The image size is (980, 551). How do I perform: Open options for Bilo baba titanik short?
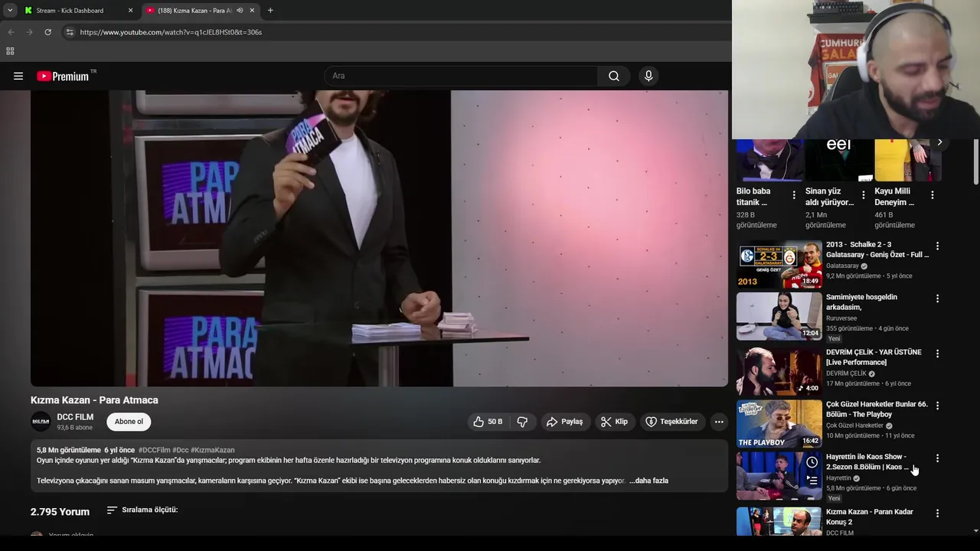tap(794, 195)
